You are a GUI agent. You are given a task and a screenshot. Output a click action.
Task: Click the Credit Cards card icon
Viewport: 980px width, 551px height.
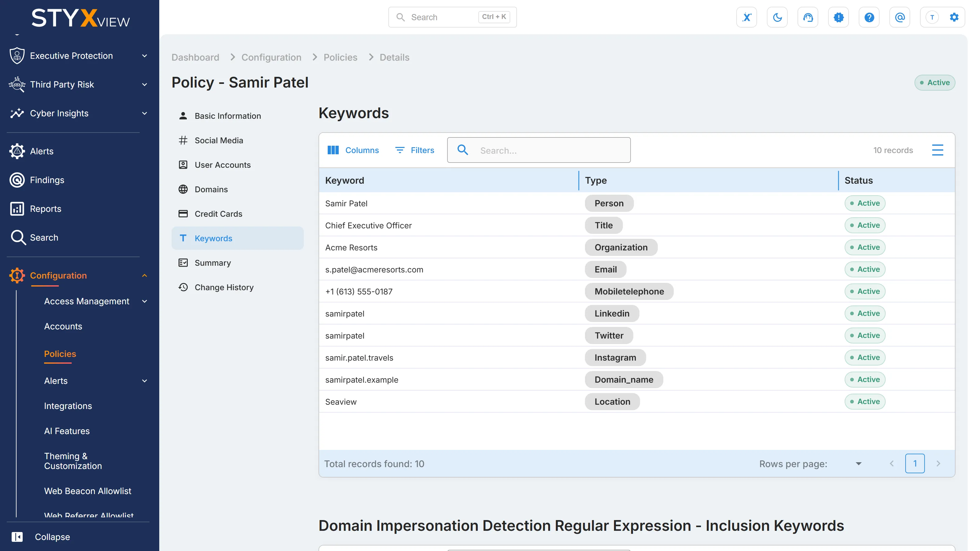(x=183, y=214)
